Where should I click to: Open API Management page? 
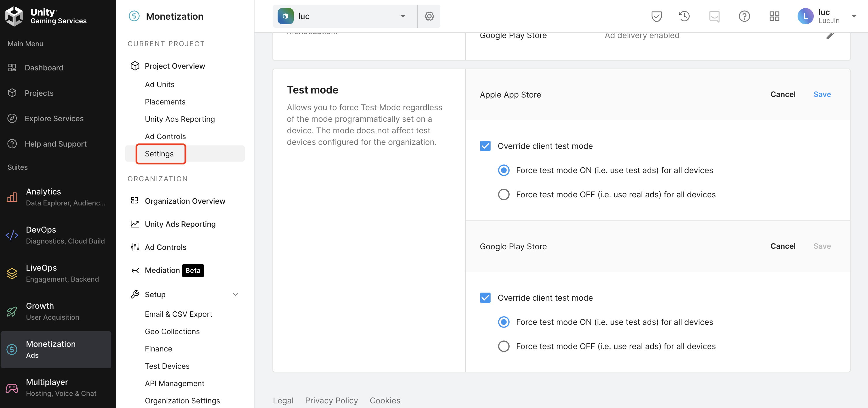(x=175, y=383)
